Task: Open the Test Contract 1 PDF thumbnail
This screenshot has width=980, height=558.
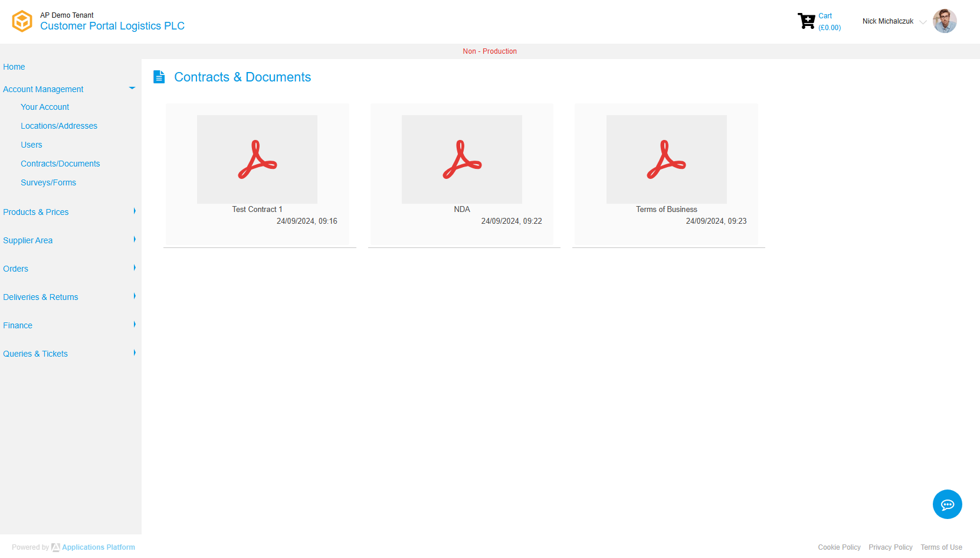Action: [x=257, y=159]
